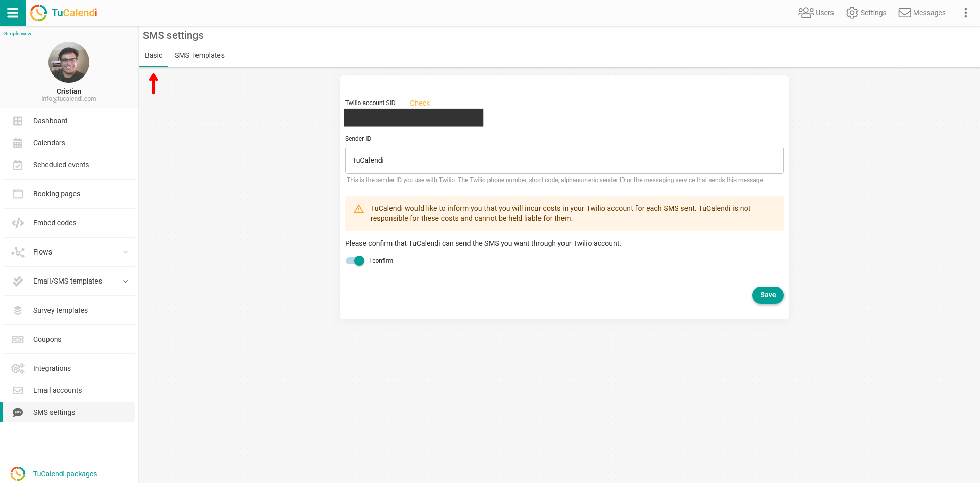Click the Embed codes icon
Image resolution: width=980 pixels, height=483 pixels.
point(18,223)
